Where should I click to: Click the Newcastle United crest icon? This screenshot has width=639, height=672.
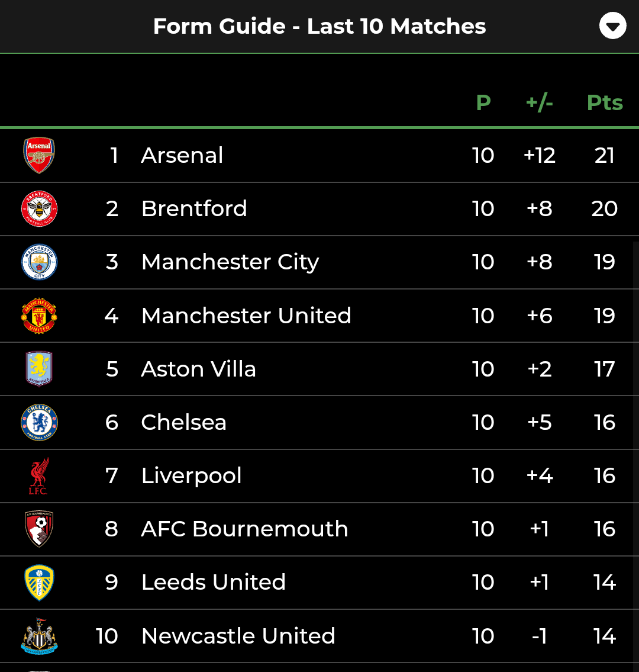39,636
